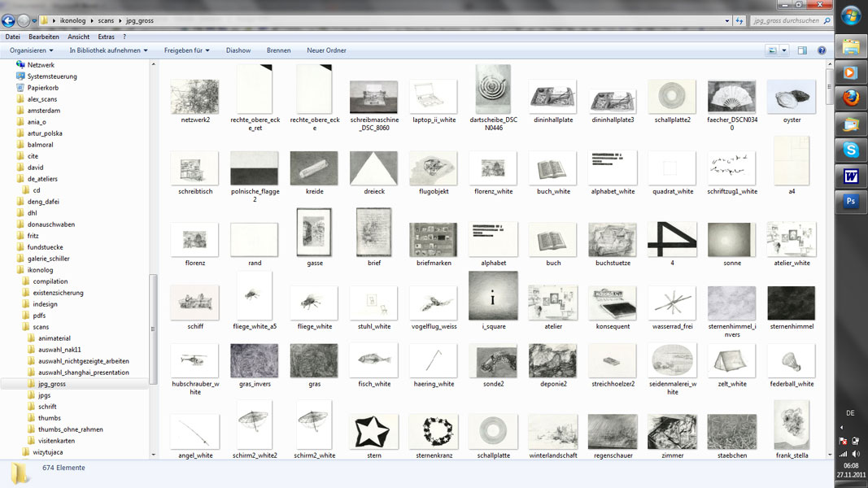Open Microsoft Word from the taskbar
868x488 pixels.
pyautogui.click(x=851, y=176)
